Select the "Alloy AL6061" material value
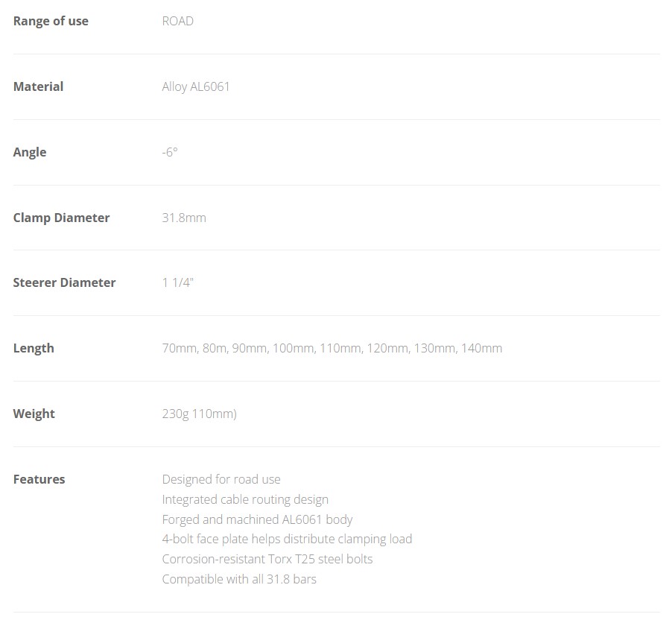This screenshot has width=672, height=620. pyautogui.click(x=196, y=86)
